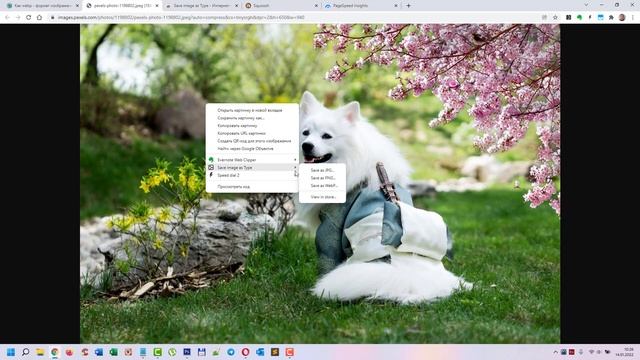Viewport: 640px width, 360px height.
Task: Click Evernote elephant icon in context menu
Action: click(211, 160)
